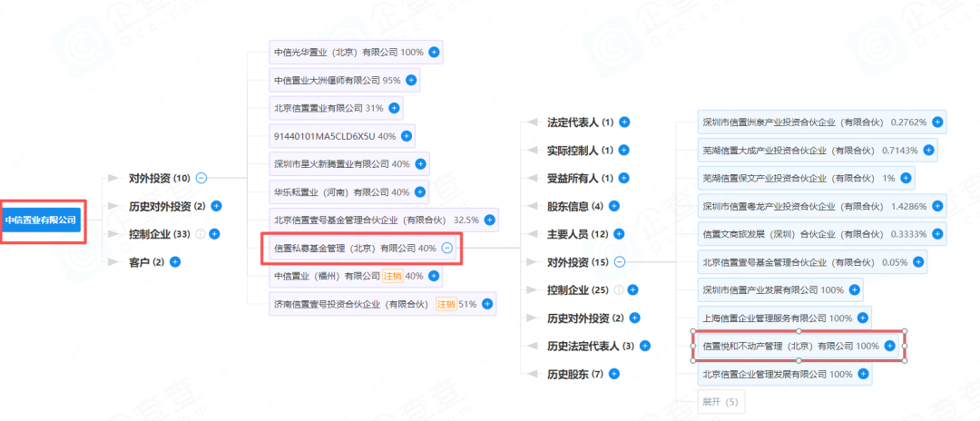The image size is (980, 421).
Task: Show info tooltip for 控制企业 (25)
Action: (619, 289)
